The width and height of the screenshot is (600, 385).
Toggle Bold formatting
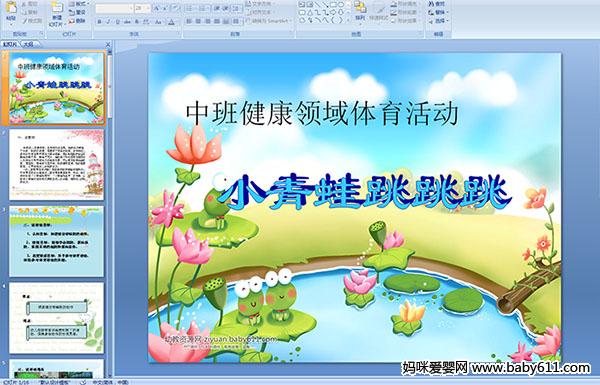tap(99, 22)
